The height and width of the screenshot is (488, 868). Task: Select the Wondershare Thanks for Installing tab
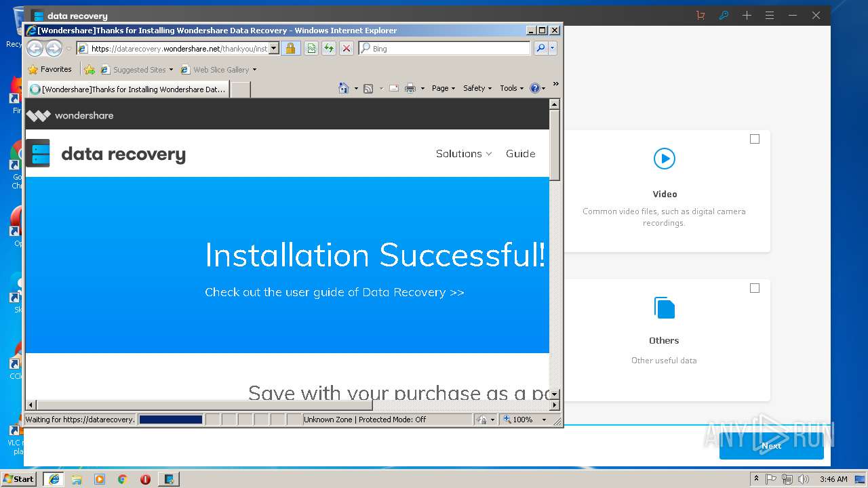click(127, 89)
